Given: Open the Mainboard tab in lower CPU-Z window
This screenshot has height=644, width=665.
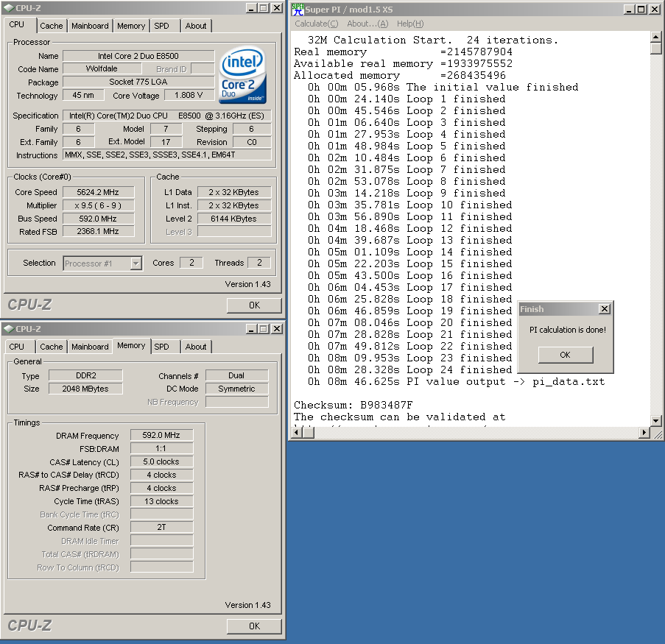Looking at the screenshot, I should [90, 347].
